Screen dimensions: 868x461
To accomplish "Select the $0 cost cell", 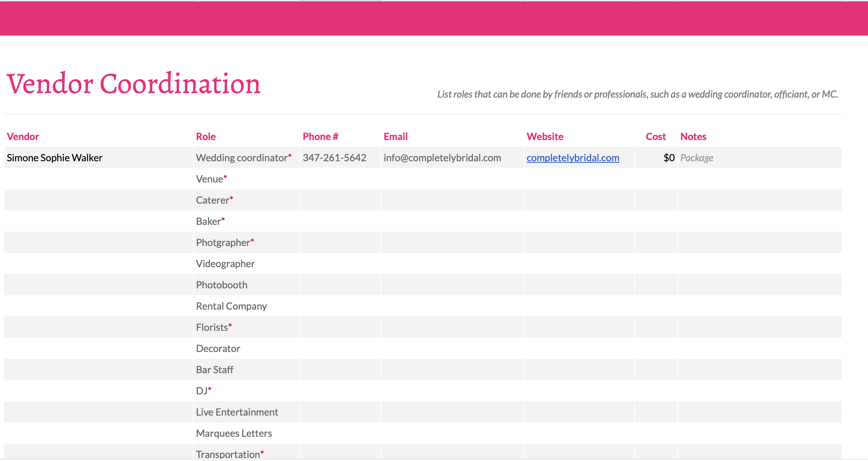I will pyautogui.click(x=669, y=158).
